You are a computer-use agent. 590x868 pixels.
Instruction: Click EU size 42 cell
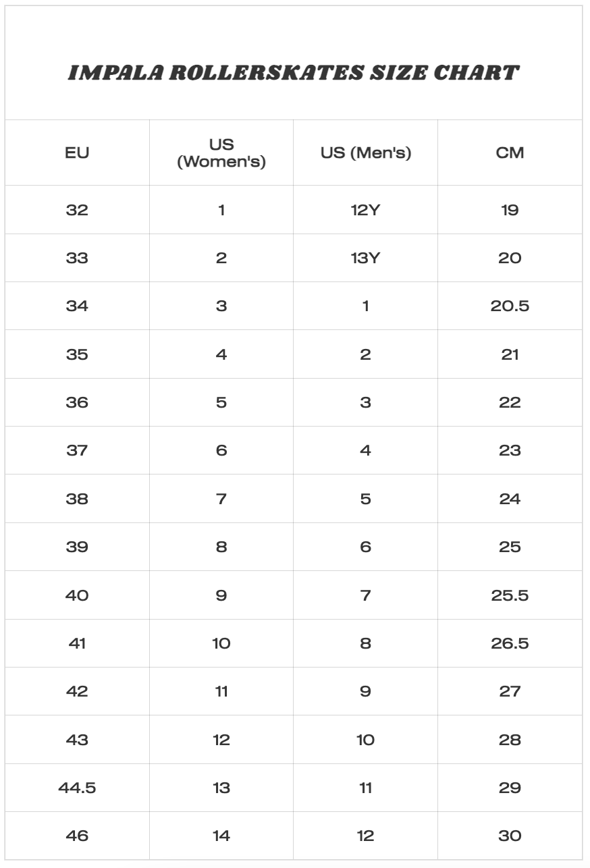[77, 691]
